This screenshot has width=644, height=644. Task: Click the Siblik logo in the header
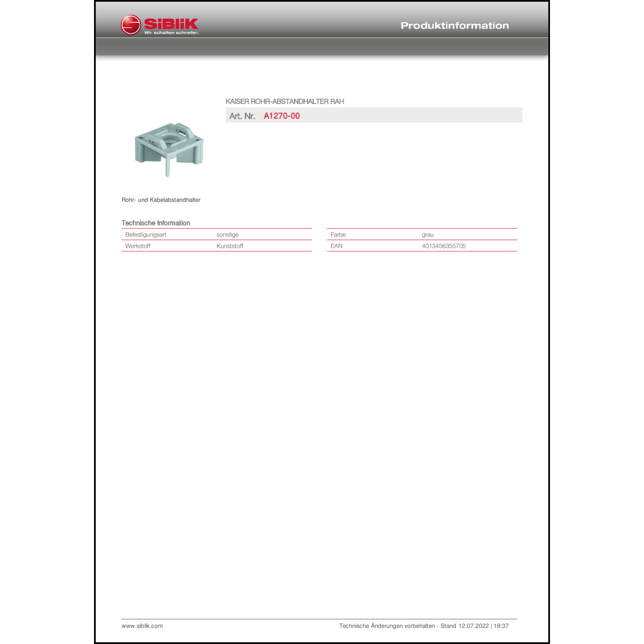(160, 25)
